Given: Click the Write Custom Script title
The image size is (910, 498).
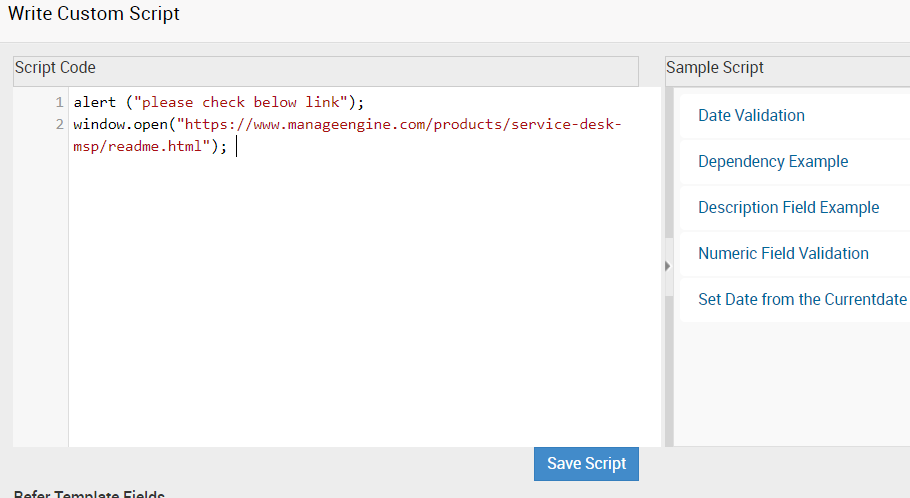Looking at the screenshot, I should click(x=94, y=14).
